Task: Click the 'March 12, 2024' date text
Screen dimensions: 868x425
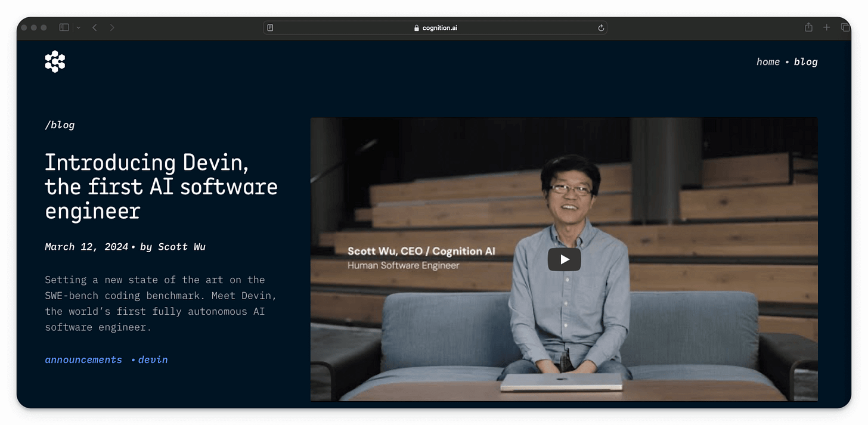Action: (86, 247)
